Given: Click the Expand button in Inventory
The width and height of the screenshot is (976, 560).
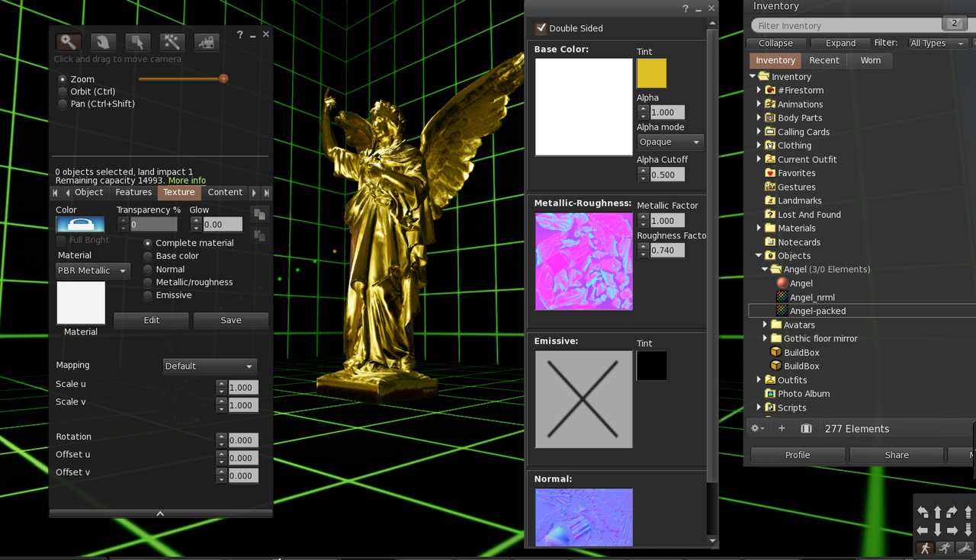Looking at the screenshot, I should [840, 43].
